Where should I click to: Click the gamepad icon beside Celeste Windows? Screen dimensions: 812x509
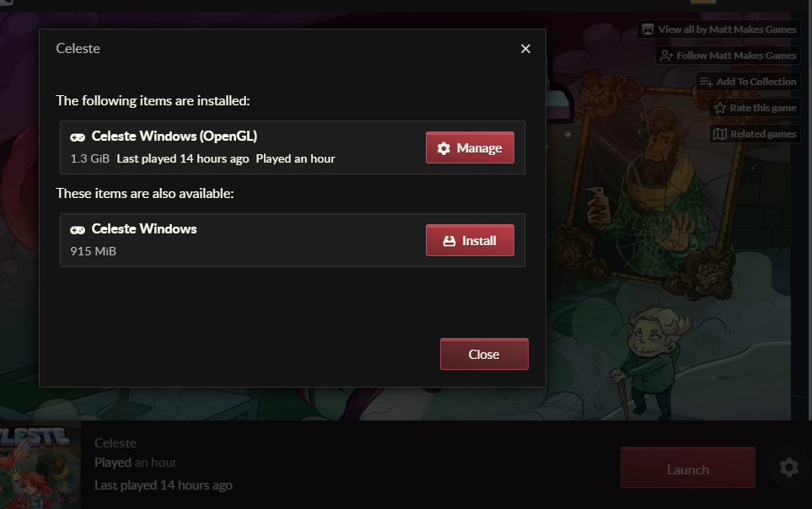(78, 230)
